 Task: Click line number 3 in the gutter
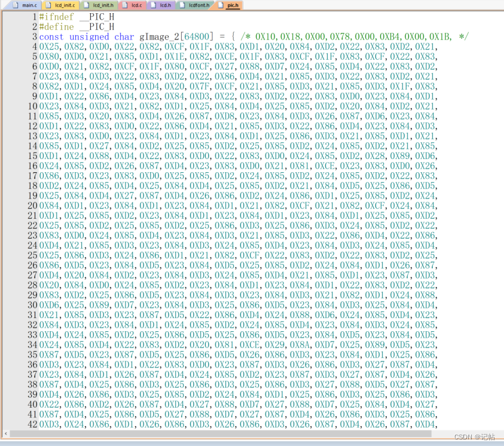pyautogui.click(x=35, y=36)
